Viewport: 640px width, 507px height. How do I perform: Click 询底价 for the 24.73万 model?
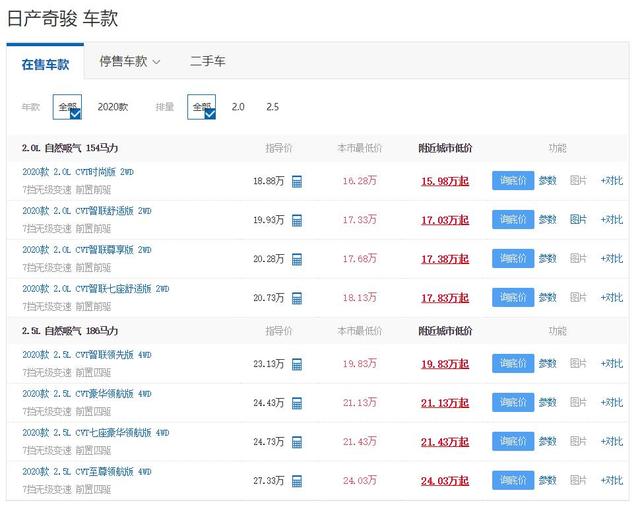click(x=513, y=441)
